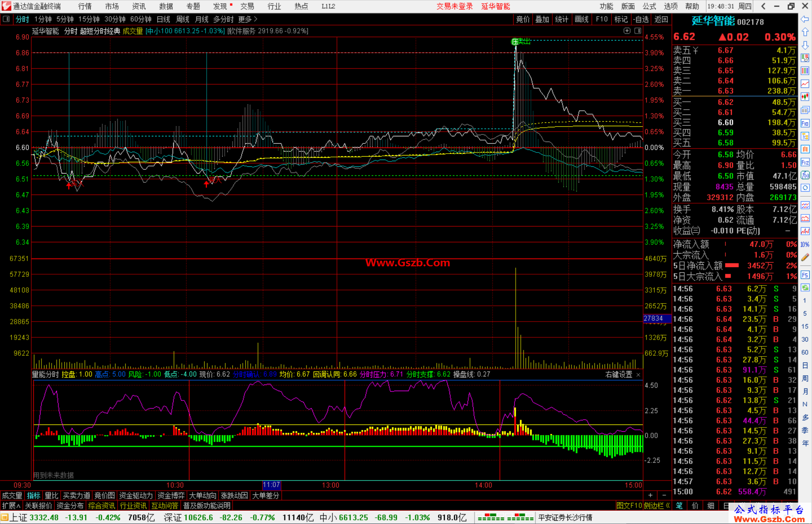The width and height of the screenshot is (812, 524).
Task: Open the 资讯 menu
Action: coord(139,6)
